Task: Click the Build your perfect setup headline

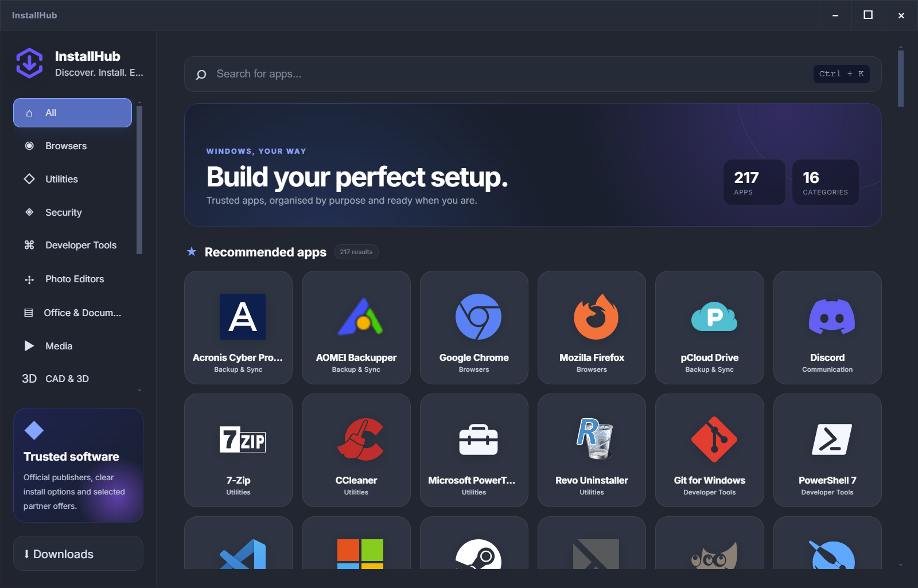Action: (357, 177)
